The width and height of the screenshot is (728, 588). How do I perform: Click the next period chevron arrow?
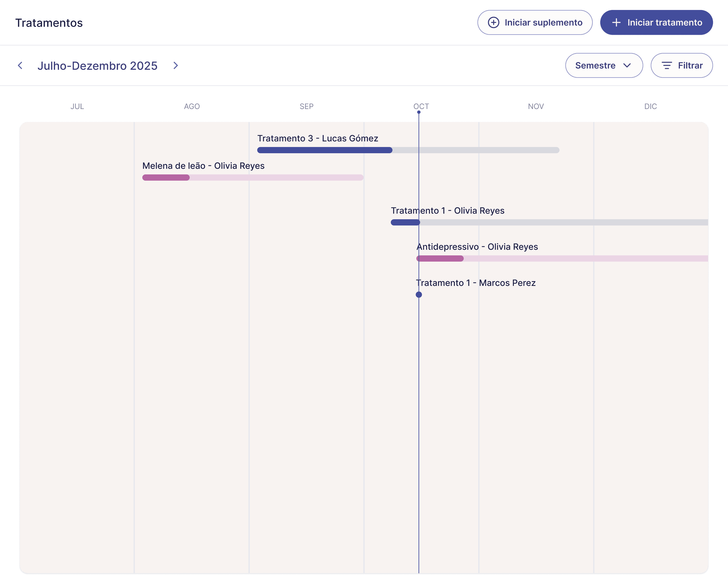coord(176,65)
